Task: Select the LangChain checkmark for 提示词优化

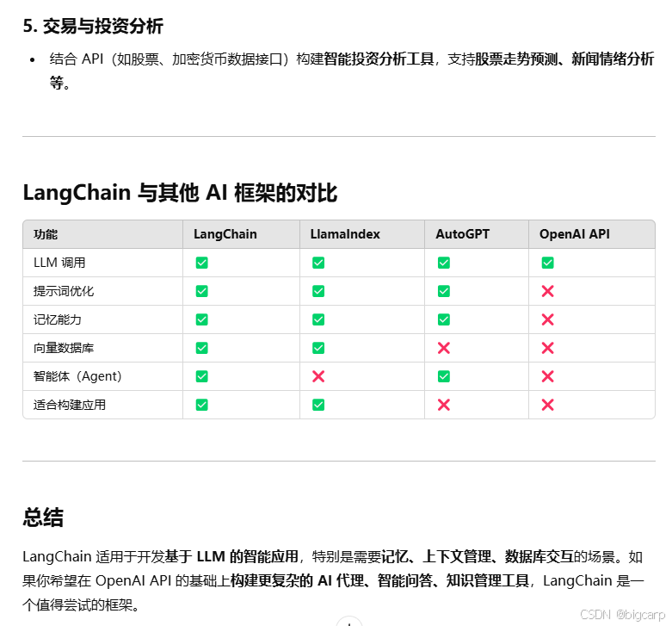Action: (202, 291)
